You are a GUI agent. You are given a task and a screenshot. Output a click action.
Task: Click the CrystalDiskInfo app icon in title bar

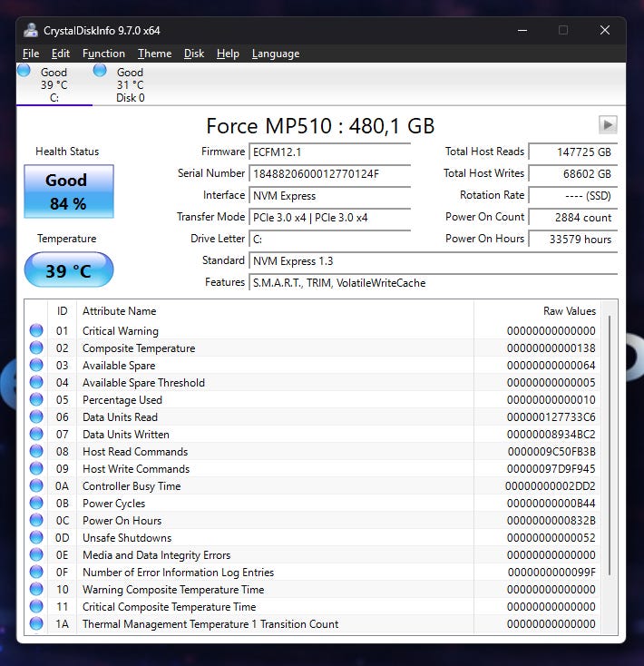coord(31,30)
